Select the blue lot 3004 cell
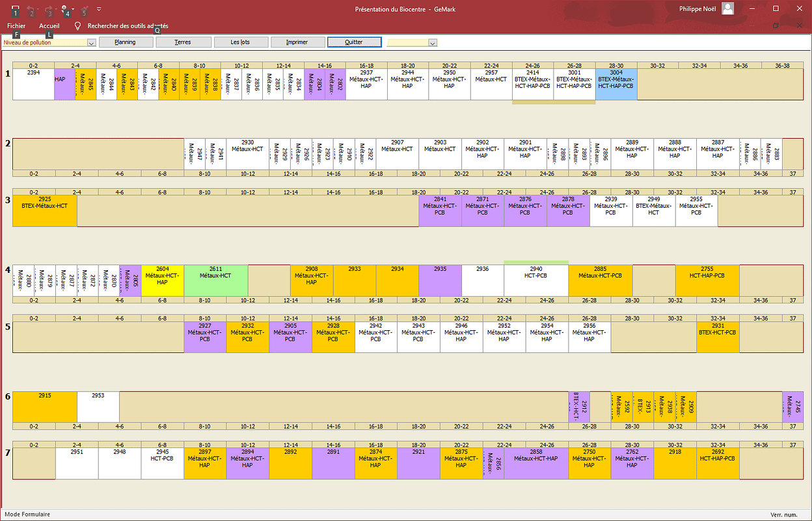The image size is (812, 521). pyautogui.click(x=616, y=84)
